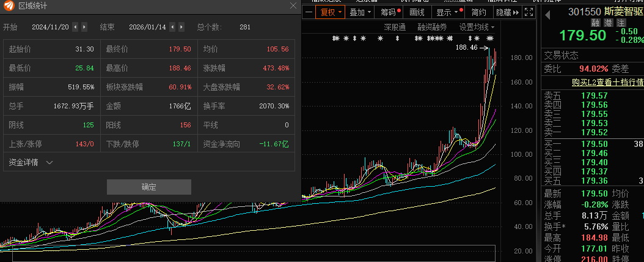Viewport: 644px width, 262px height.
Task: Click the minus icon left of 复权
Action: tap(309, 12)
